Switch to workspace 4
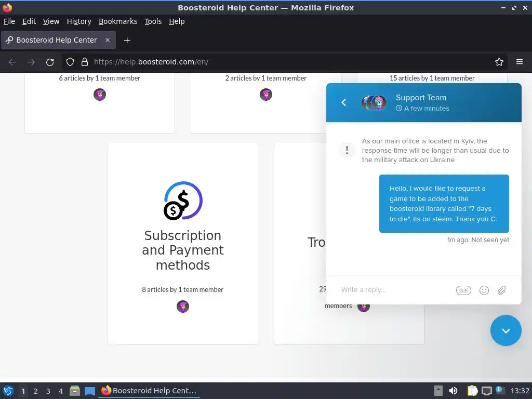The height and width of the screenshot is (399, 532). 61,391
